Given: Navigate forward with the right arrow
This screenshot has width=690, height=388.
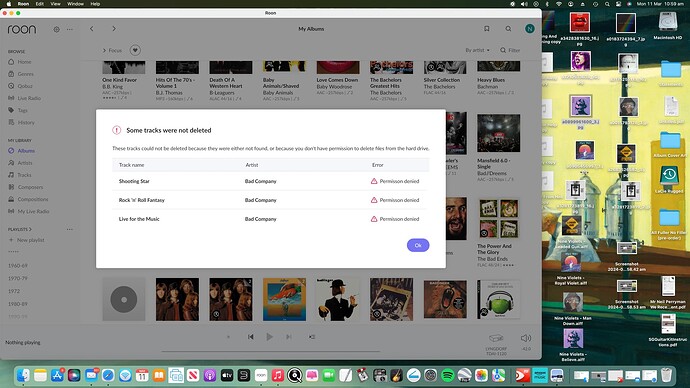Looking at the screenshot, I should point(114,29).
